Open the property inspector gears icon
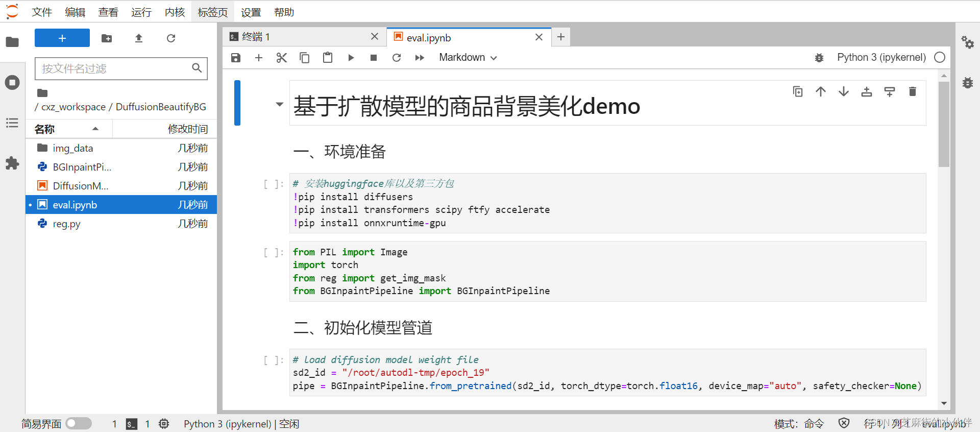 pyautogui.click(x=968, y=42)
